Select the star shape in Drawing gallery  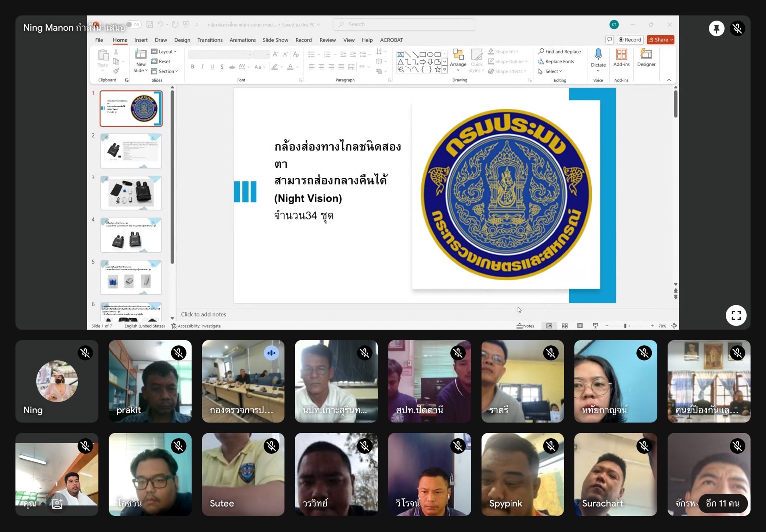437,70
